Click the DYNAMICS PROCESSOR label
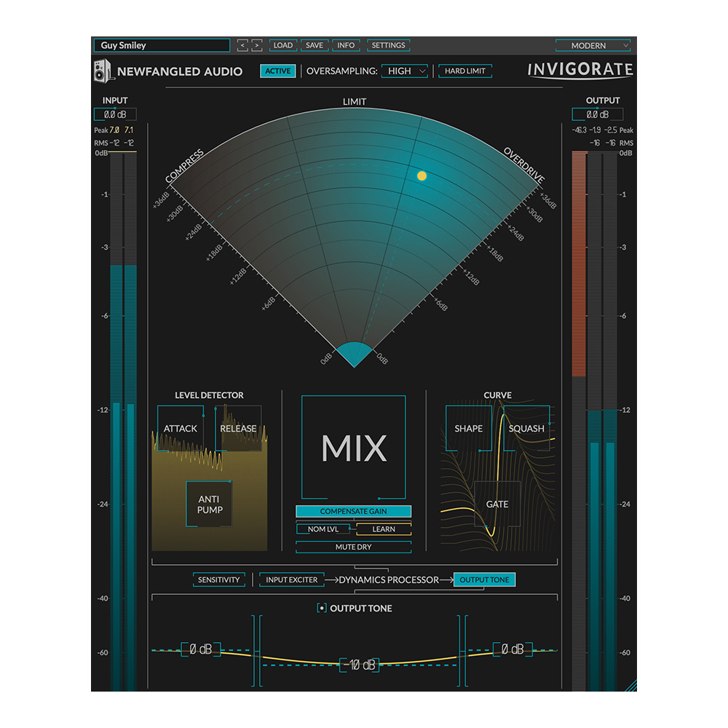The height and width of the screenshot is (728, 728). (x=389, y=580)
